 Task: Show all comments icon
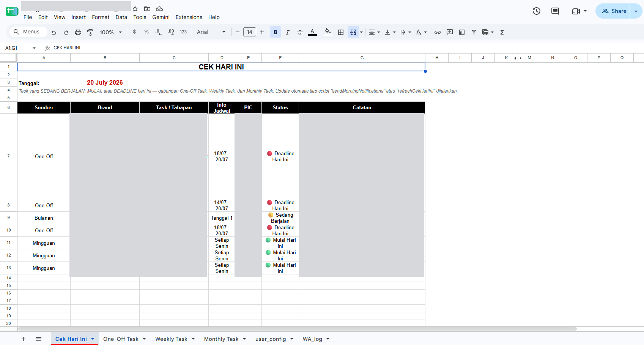click(555, 11)
